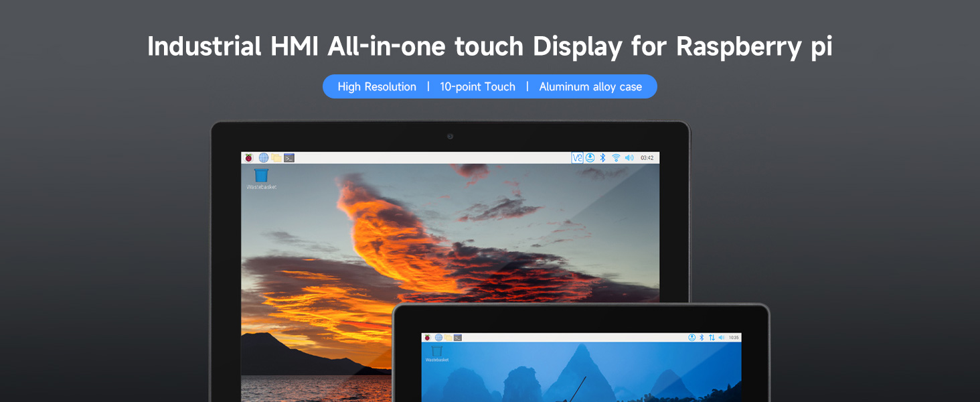Click the volume speaker icon on the large display
This screenshot has width=980, height=402.
pyautogui.click(x=629, y=157)
